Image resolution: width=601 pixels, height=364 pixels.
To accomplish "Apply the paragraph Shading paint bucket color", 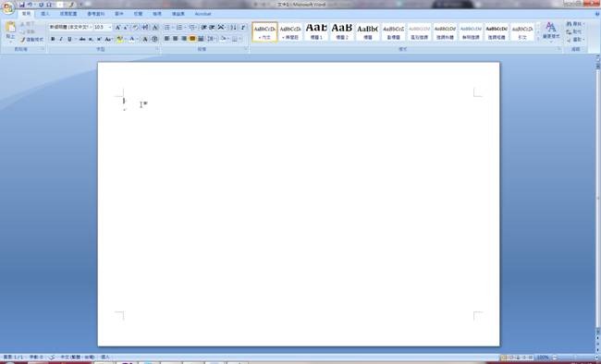I will (x=223, y=39).
